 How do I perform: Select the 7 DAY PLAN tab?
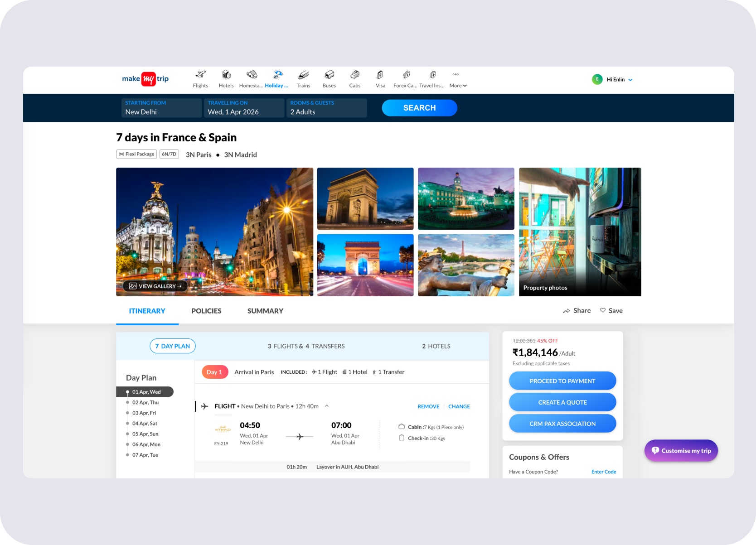pyautogui.click(x=173, y=346)
